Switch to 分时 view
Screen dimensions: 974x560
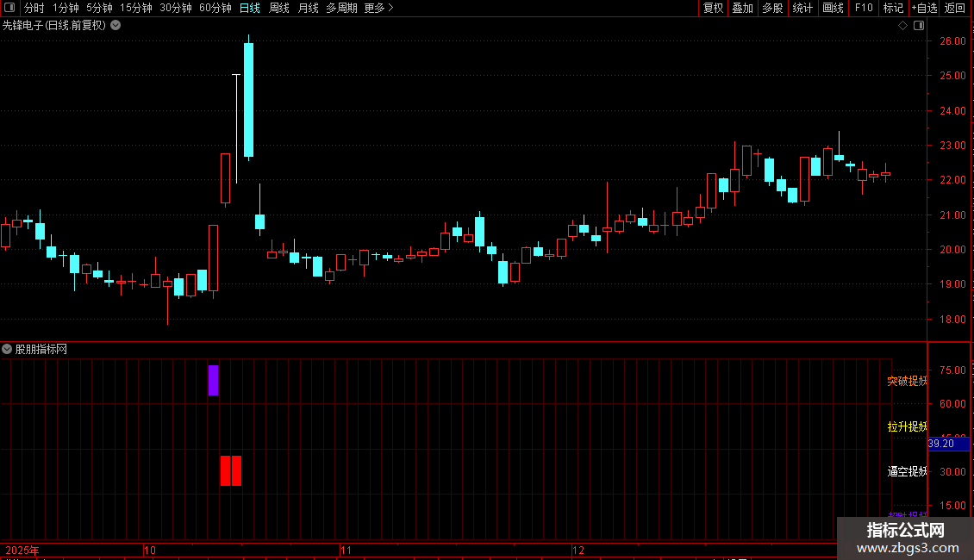pos(34,8)
